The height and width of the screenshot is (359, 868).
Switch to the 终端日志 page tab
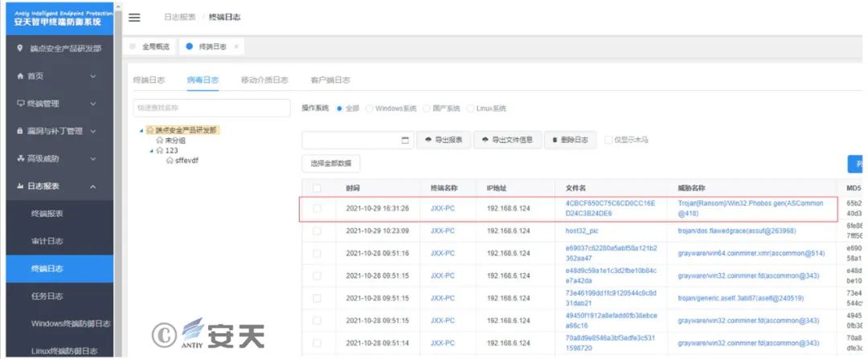coord(211,47)
